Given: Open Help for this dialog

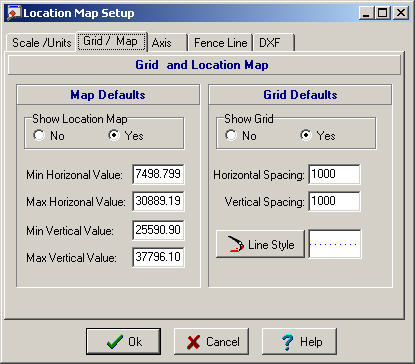Looking at the screenshot, I should [299, 341].
